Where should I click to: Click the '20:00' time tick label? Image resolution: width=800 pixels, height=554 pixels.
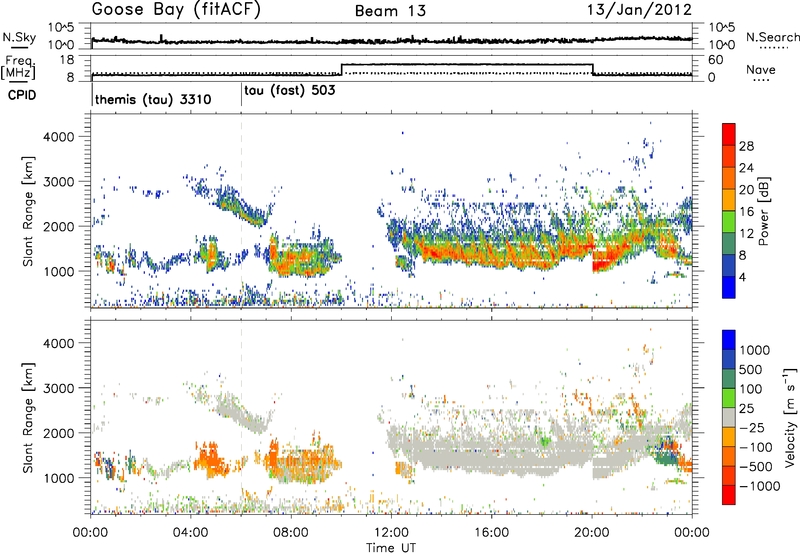coord(592,533)
